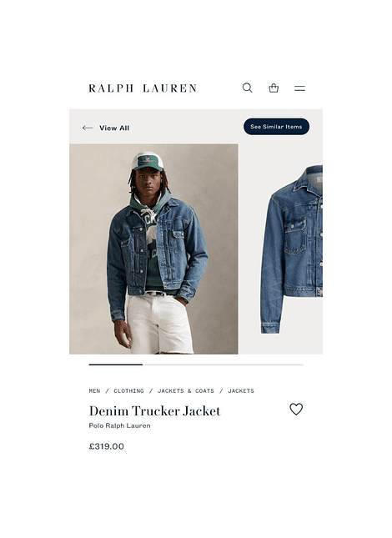Click the Polo Ralph Lauren brand link
Viewport: 392px width, 538px height.
click(120, 425)
